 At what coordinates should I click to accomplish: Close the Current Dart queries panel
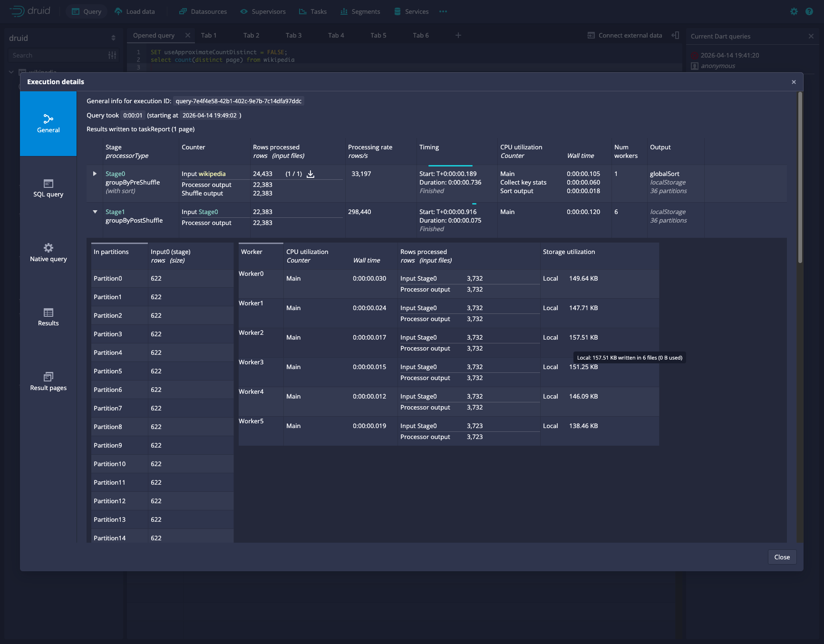[x=811, y=36]
